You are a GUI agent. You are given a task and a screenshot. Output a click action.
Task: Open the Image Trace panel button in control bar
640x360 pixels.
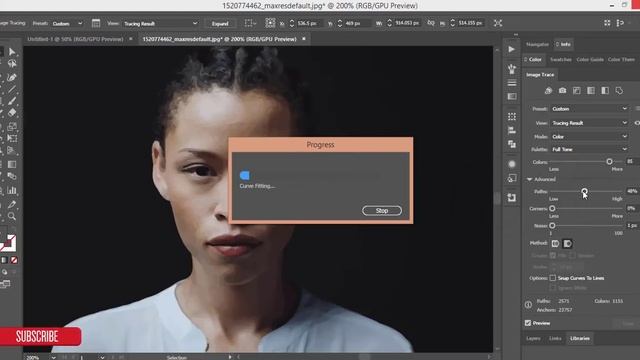(x=96, y=23)
